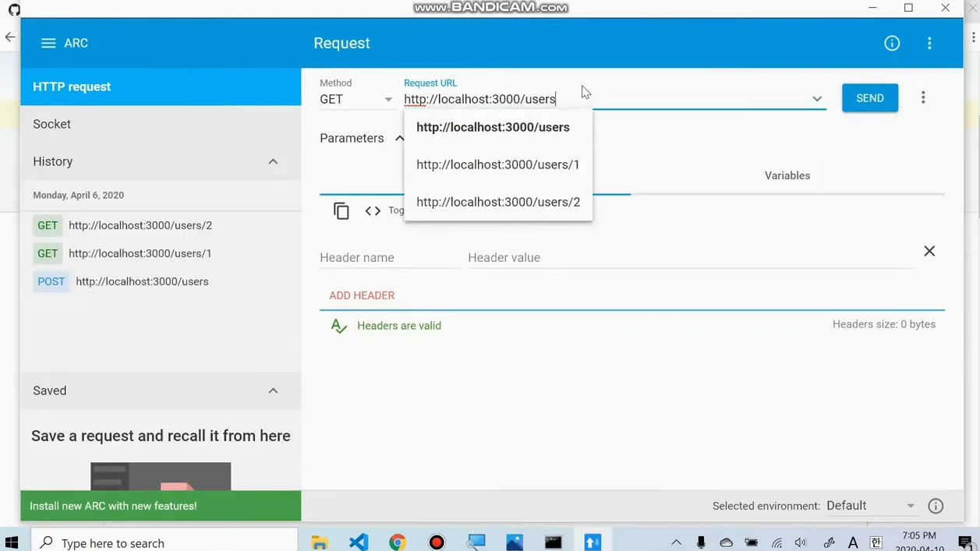Toggle headers source editor code icon
Screen dimensions: 980x551
point(373,210)
